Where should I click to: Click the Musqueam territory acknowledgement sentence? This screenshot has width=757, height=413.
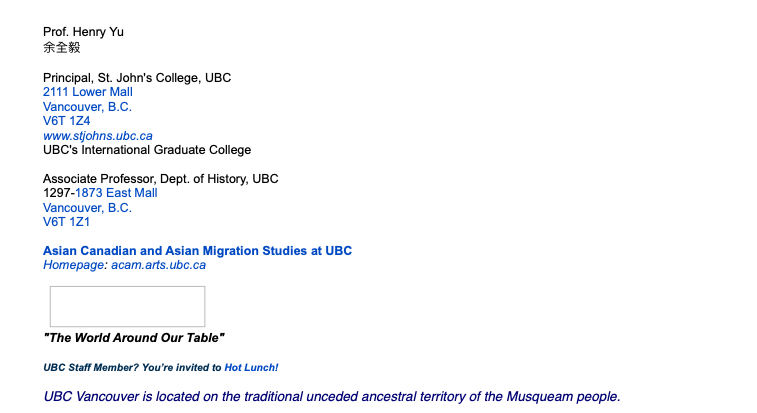click(332, 397)
